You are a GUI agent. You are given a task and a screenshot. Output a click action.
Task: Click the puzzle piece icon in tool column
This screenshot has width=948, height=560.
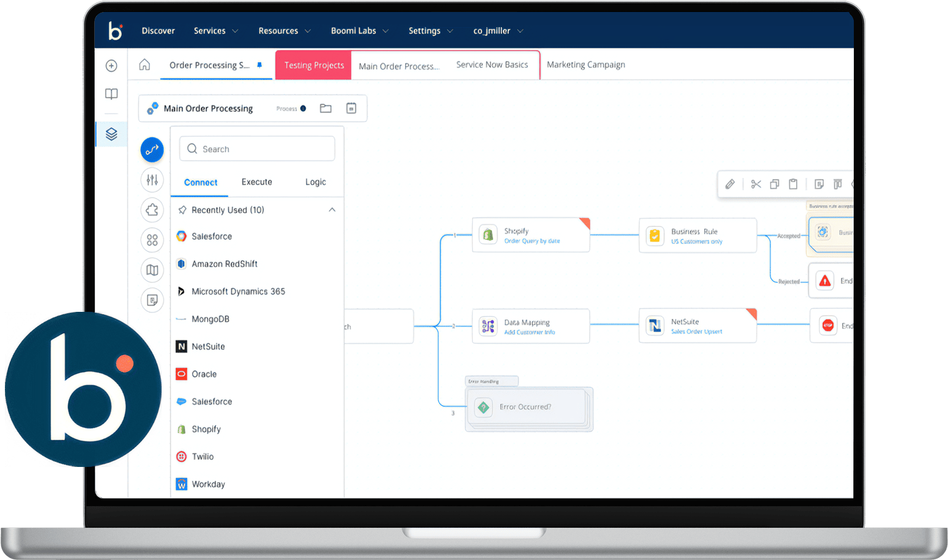(152, 210)
